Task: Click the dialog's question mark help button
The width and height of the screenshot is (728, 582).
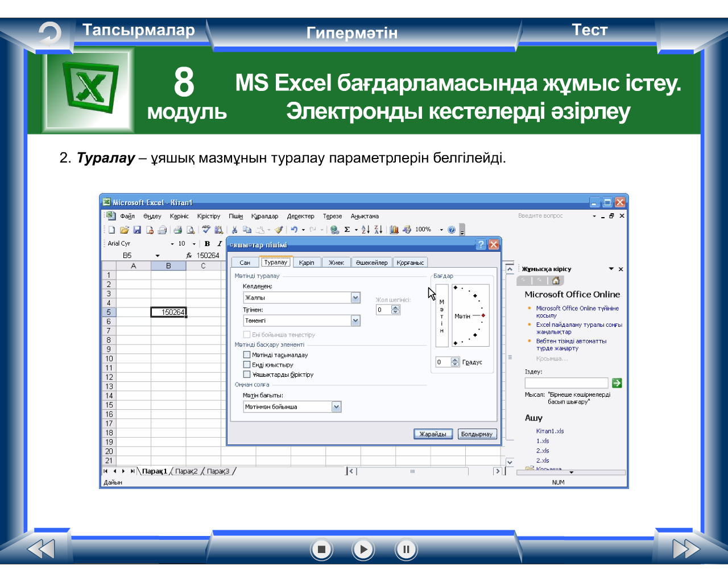Action: click(481, 244)
